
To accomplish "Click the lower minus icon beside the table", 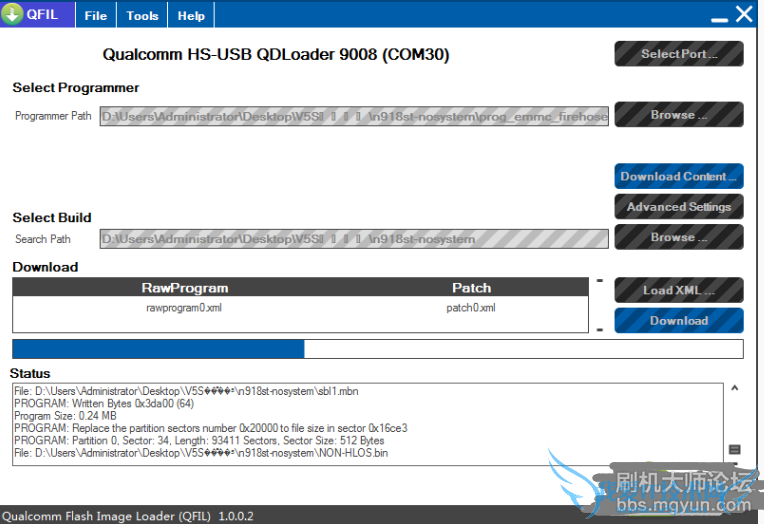I will [x=600, y=330].
